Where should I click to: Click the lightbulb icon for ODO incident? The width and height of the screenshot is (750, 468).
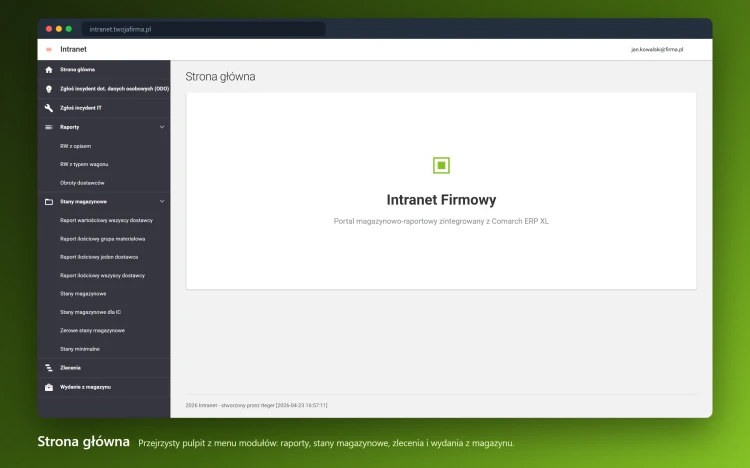coord(49,89)
